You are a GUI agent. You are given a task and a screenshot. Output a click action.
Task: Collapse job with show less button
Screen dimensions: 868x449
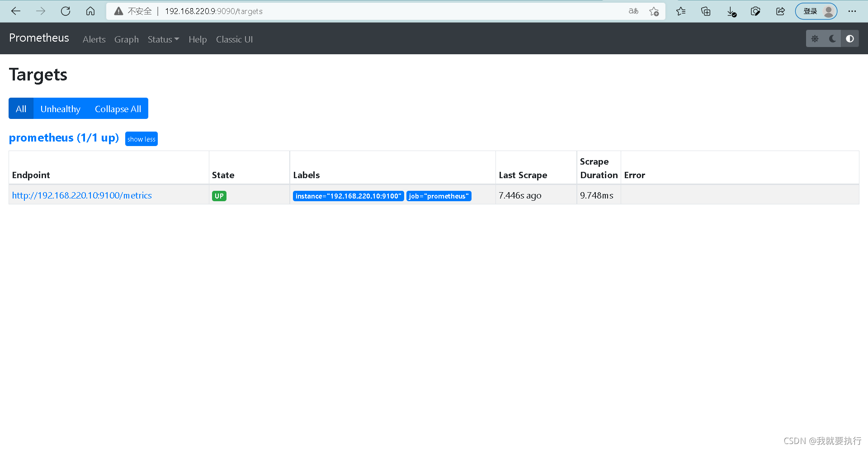tap(142, 139)
